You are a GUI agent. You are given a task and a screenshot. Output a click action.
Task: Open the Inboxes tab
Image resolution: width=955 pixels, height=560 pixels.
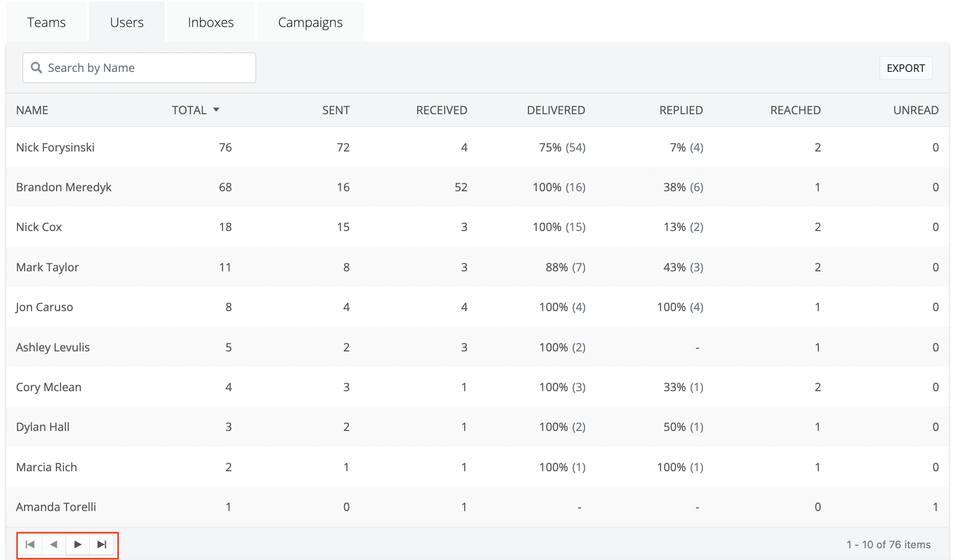pos(210,22)
